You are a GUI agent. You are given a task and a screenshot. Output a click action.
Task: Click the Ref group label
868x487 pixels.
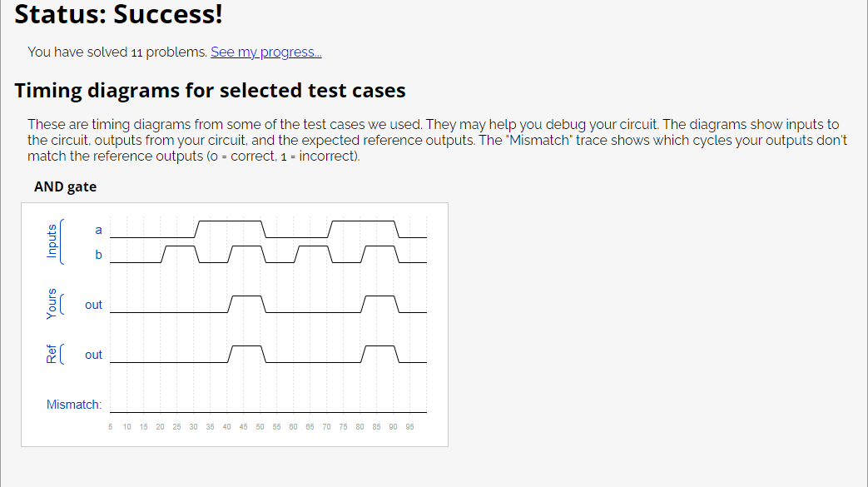coord(52,354)
